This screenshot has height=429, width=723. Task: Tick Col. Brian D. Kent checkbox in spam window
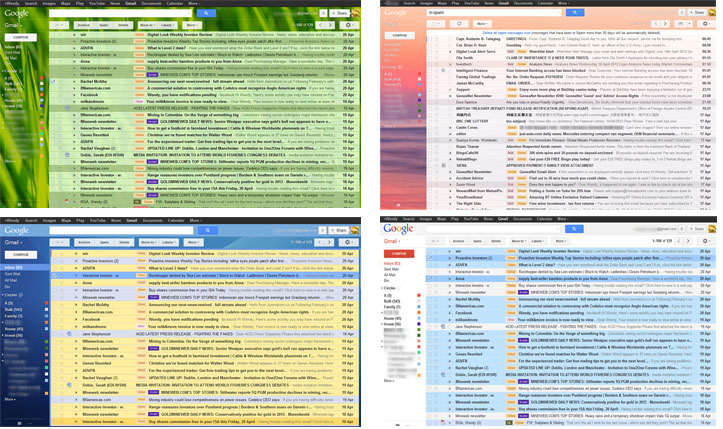(x=430, y=45)
